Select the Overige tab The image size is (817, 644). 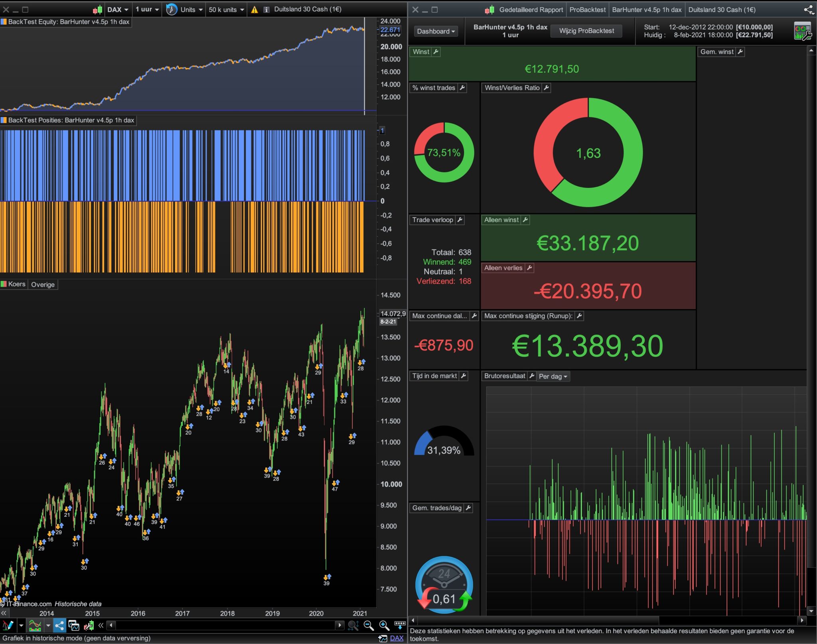pyautogui.click(x=43, y=284)
